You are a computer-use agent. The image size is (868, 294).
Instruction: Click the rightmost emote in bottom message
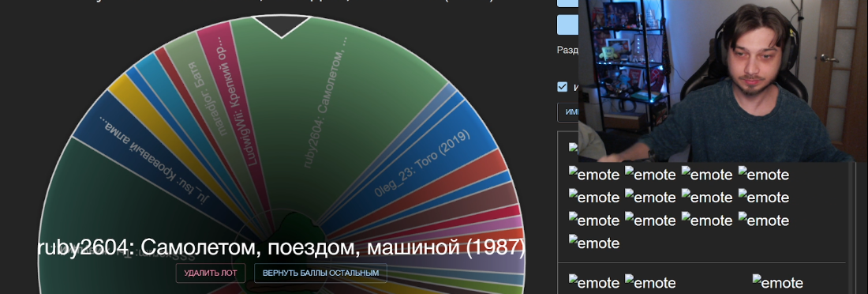[x=778, y=282]
